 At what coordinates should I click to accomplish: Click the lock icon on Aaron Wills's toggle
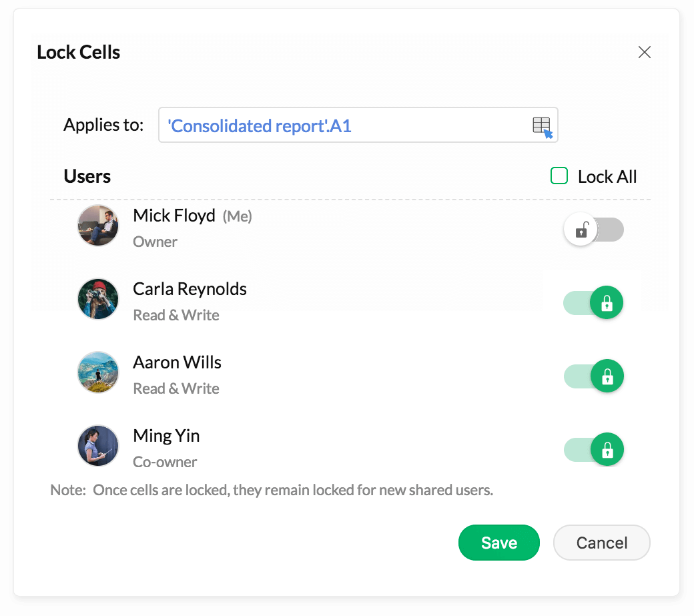(607, 376)
